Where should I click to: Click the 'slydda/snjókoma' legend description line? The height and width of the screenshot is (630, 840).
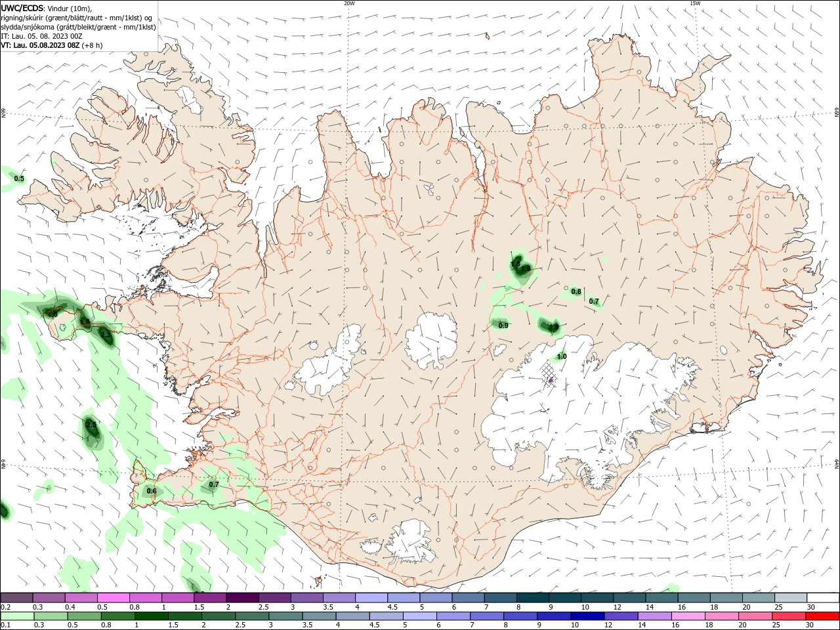[78, 27]
